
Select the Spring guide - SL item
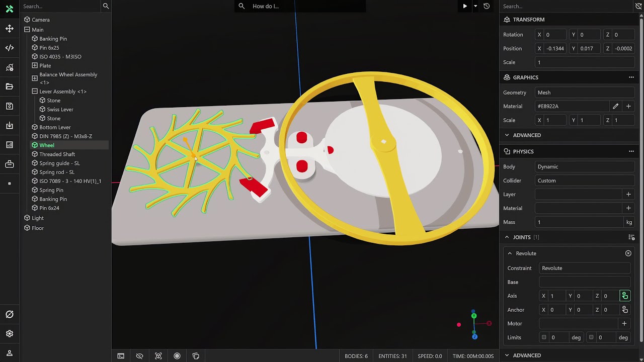coord(59,163)
